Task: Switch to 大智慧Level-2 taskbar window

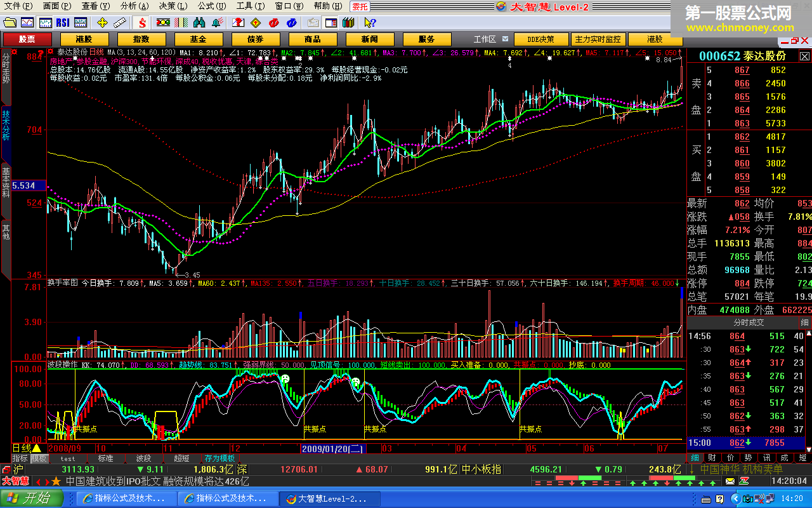Action: point(328,498)
